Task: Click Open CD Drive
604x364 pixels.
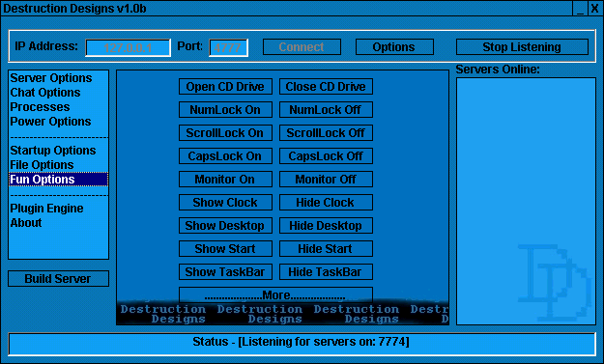Action: [225, 87]
